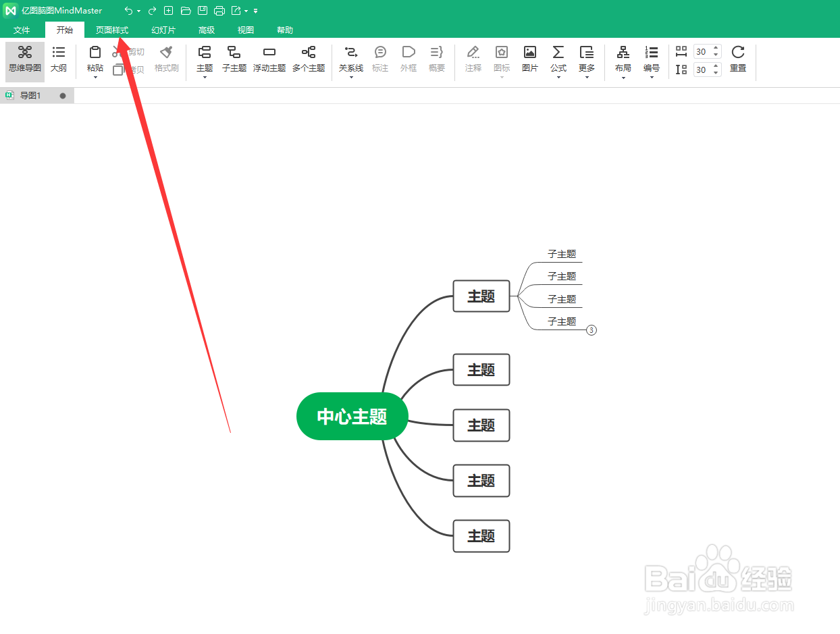
Task: Click the Undo arrow in title bar
Action: pos(128,11)
